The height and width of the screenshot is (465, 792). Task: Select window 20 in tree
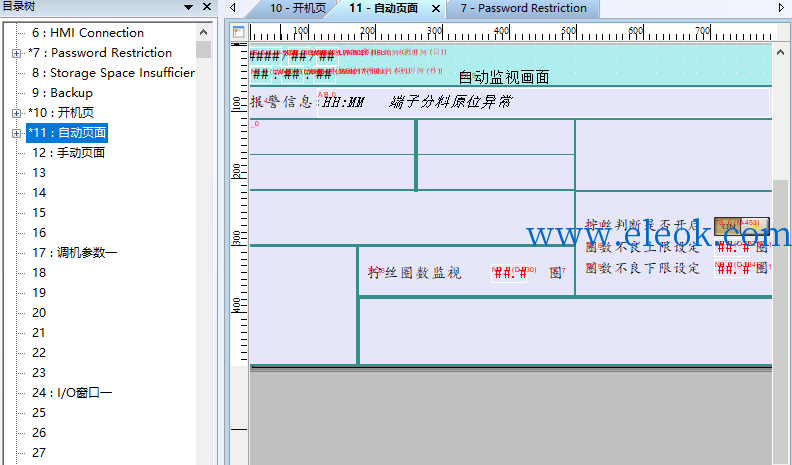39,313
